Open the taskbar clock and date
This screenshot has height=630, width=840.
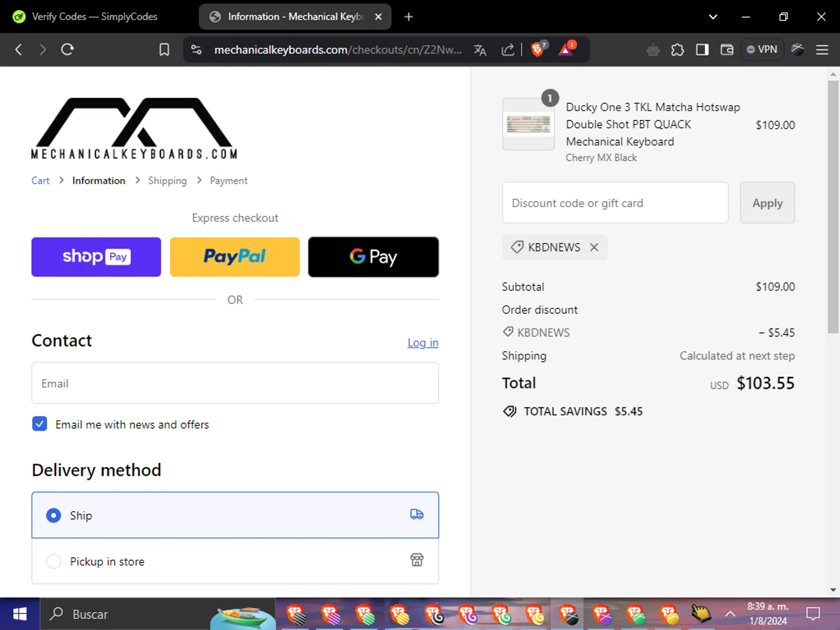click(x=768, y=614)
